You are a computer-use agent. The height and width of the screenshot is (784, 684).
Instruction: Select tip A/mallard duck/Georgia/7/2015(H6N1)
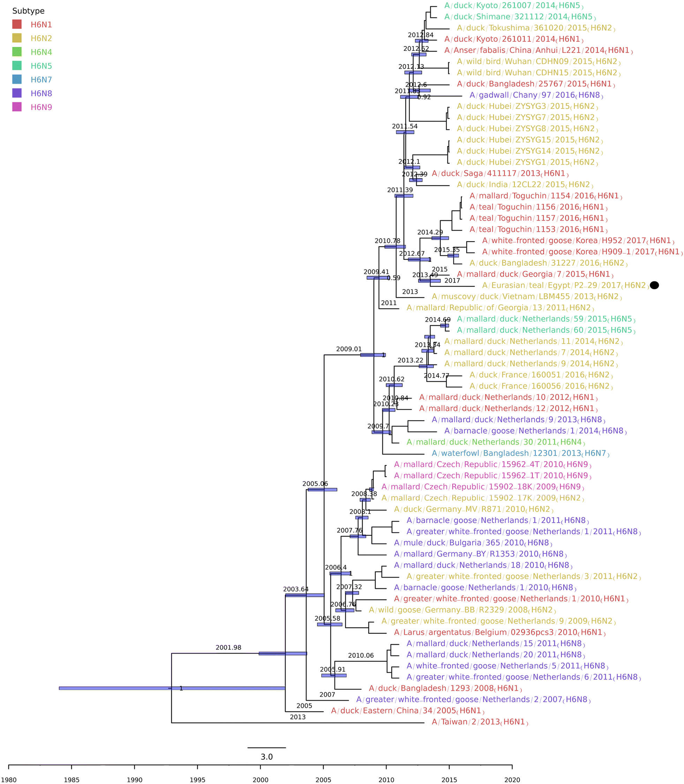click(x=535, y=274)
